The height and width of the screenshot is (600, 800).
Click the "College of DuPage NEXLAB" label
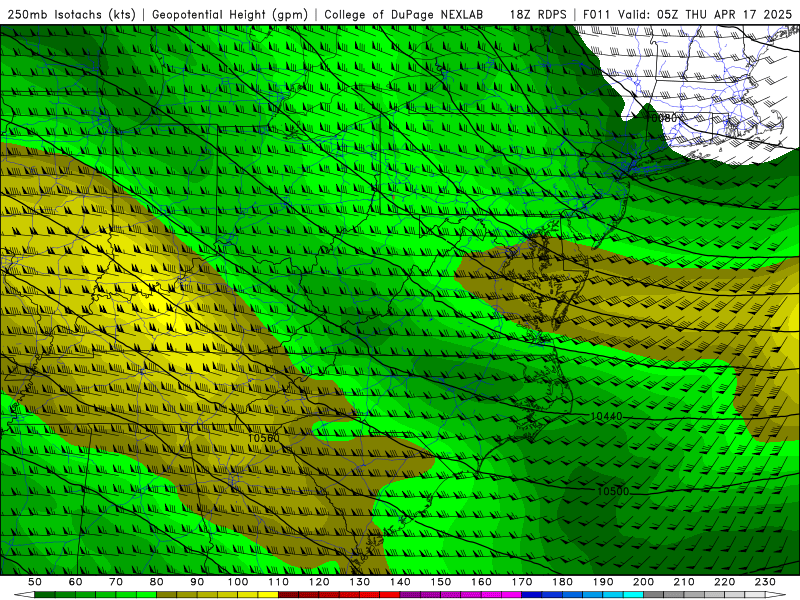tap(404, 14)
